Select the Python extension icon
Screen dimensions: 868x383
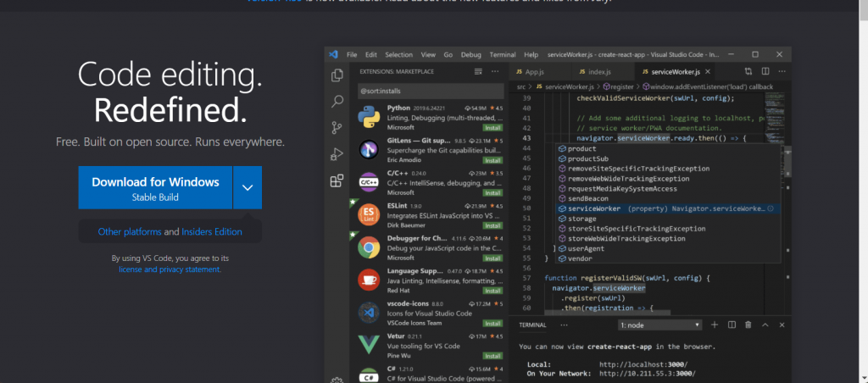(x=368, y=117)
